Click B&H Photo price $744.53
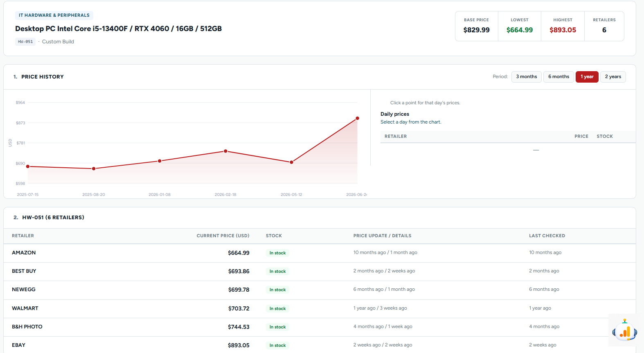644x353 pixels. [239, 327]
